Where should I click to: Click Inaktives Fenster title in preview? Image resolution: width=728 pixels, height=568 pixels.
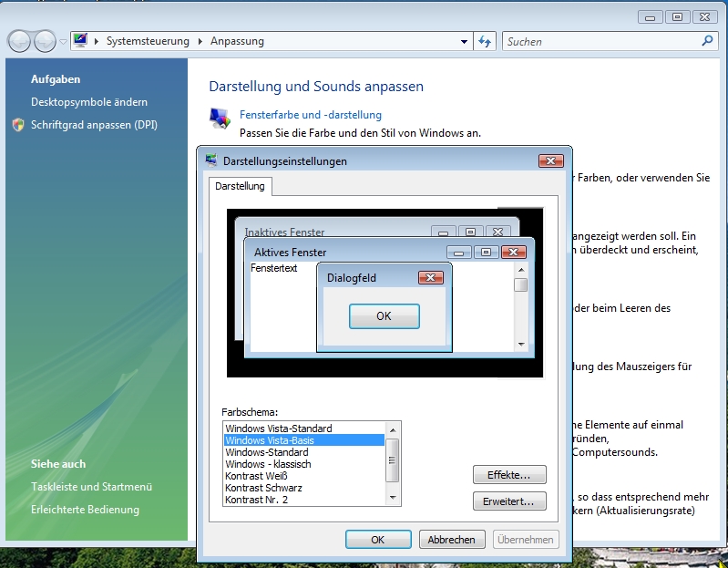point(284,232)
